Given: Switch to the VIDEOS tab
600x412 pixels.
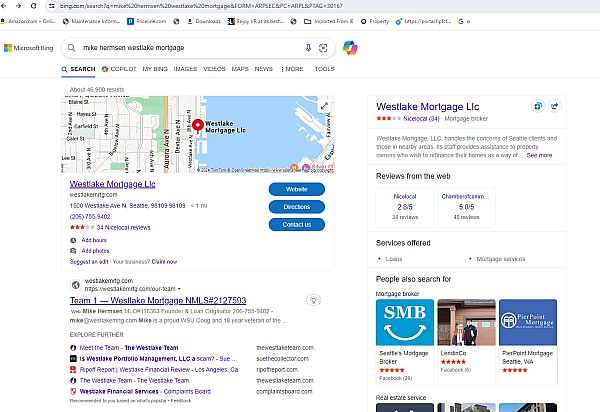Looking at the screenshot, I should [214, 69].
